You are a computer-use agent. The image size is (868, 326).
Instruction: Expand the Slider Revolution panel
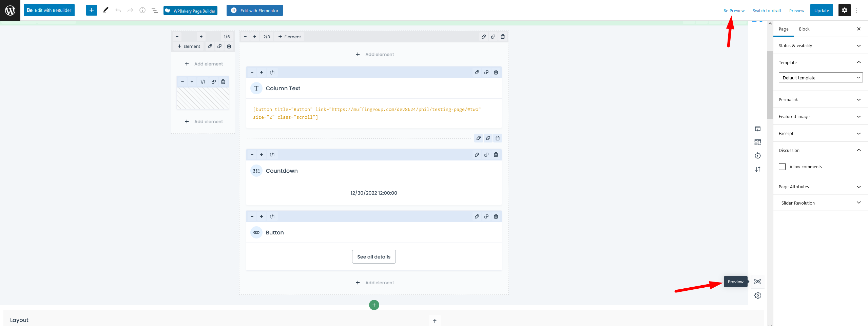pyautogui.click(x=820, y=203)
